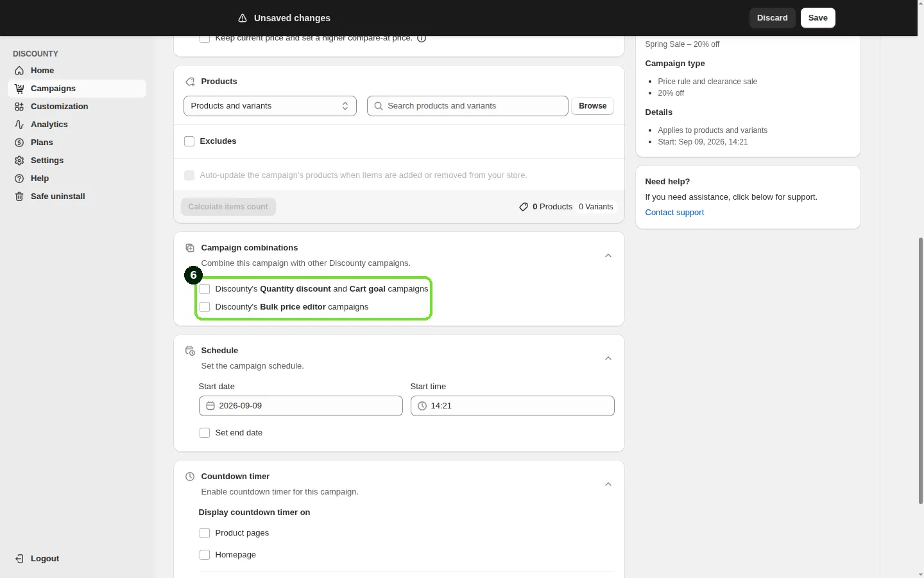Collapse the Countdown timer section
Screen dimensions: 924x578
(x=608, y=484)
